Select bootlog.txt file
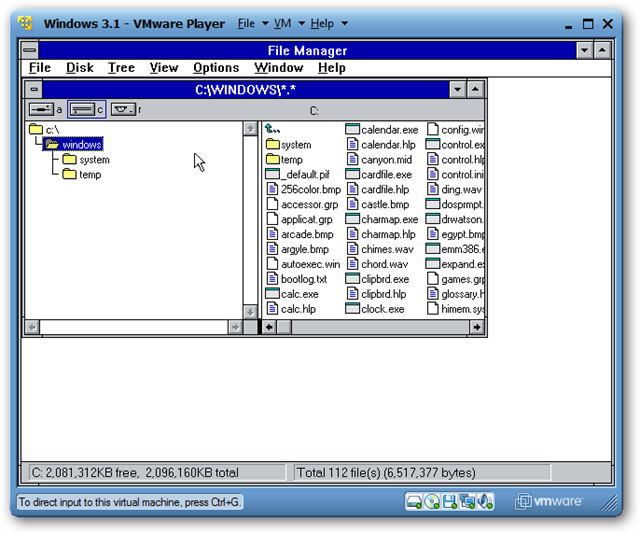The image size is (640, 534). (296, 279)
